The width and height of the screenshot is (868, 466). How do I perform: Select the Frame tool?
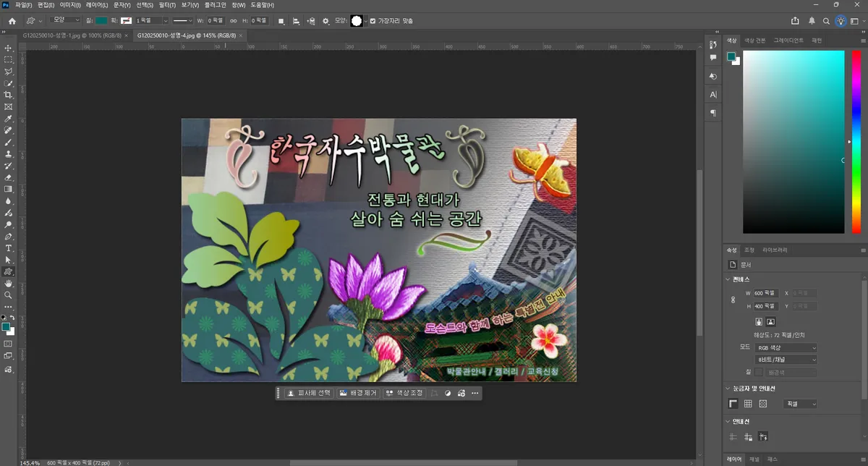point(9,106)
